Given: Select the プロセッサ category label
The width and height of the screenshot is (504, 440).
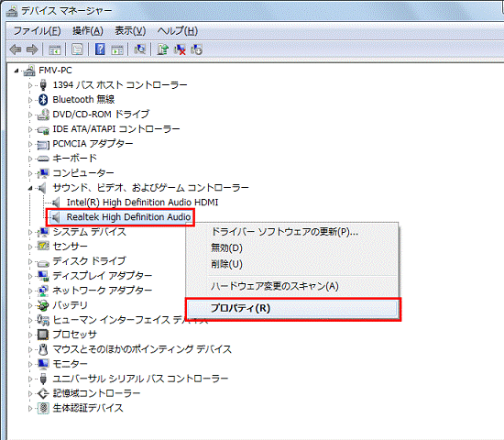Looking at the screenshot, I should (x=74, y=335).
